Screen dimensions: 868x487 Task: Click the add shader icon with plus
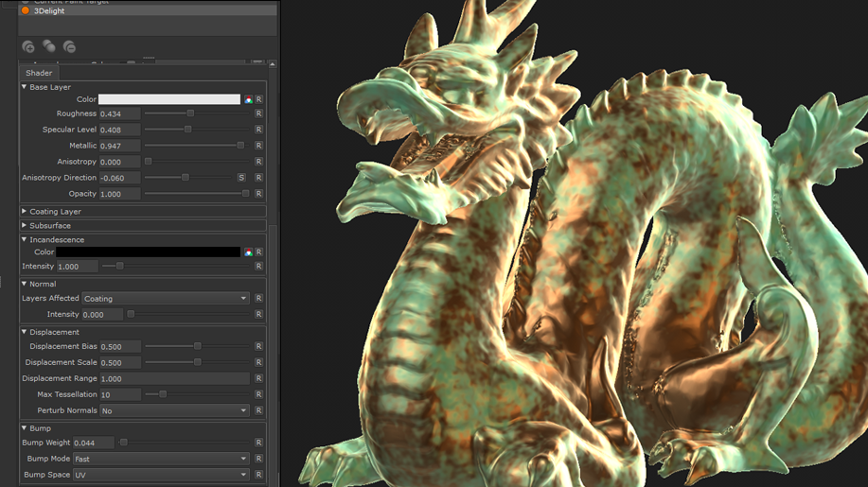pyautogui.click(x=28, y=46)
